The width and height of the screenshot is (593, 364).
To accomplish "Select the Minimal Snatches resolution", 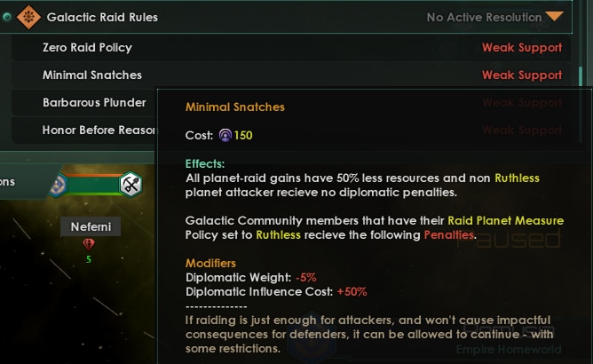I will pyautogui.click(x=92, y=75).
